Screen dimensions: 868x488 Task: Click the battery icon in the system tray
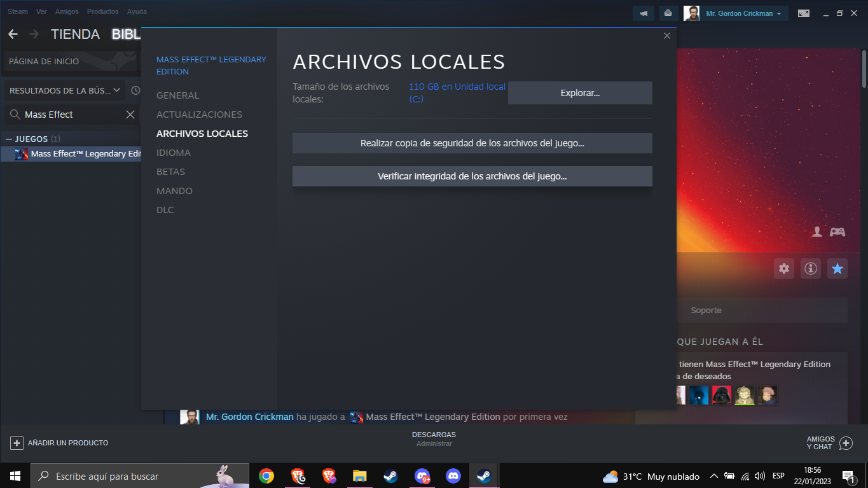pos(729,476)
